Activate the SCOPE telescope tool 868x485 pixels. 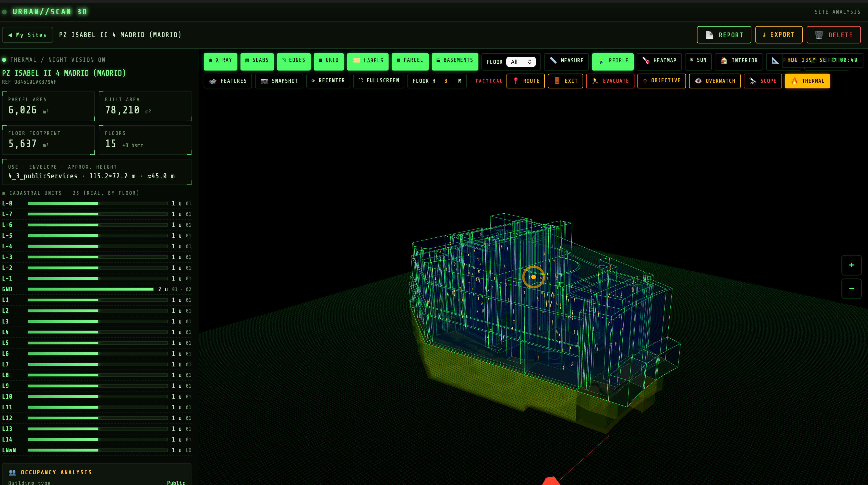pos(763,81)
